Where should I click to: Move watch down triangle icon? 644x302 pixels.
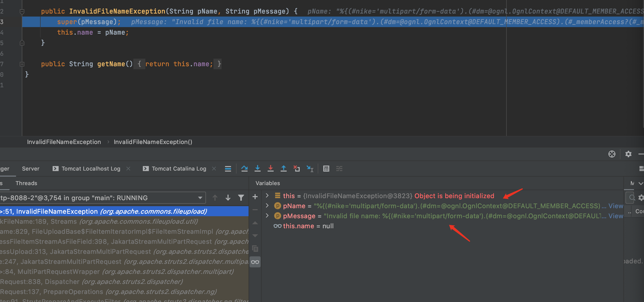pyautogui.click(x=255, y=236)
